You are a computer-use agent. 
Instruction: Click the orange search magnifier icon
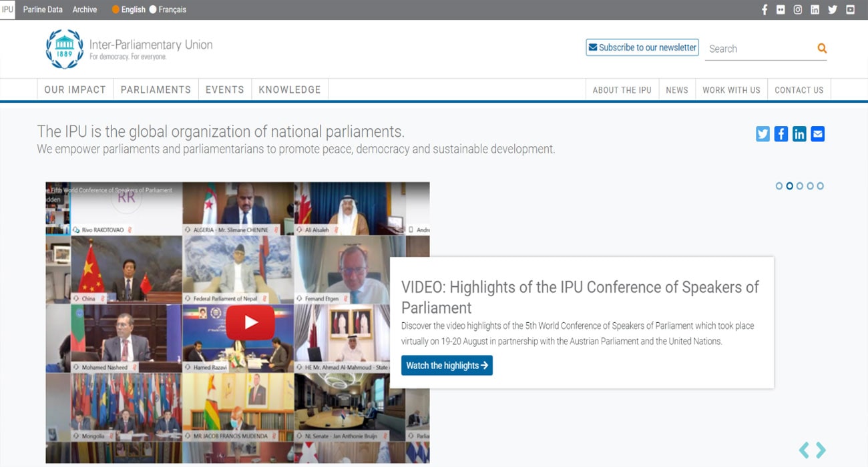822,48
